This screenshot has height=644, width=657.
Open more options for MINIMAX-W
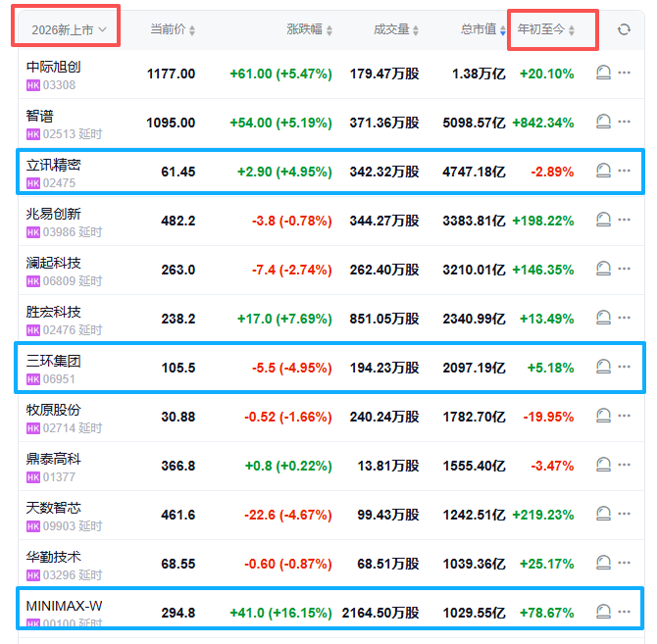[x=625, y=612]
